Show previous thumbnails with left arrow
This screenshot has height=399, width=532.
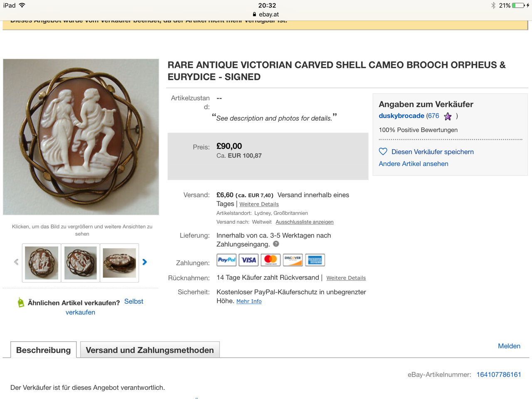pos(16,262)
